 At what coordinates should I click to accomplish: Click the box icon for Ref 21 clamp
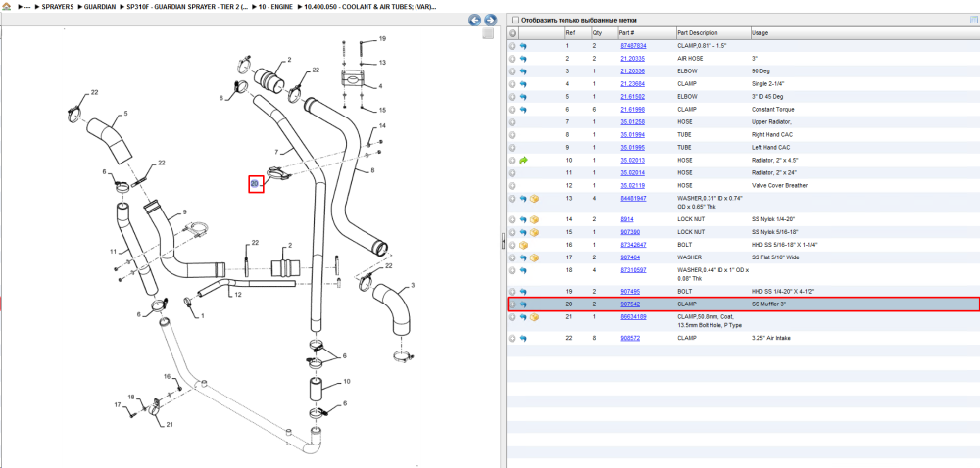(x=534, y=317)
